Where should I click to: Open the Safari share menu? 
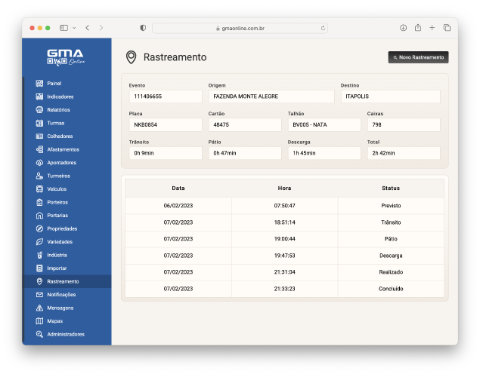[418, 28]
